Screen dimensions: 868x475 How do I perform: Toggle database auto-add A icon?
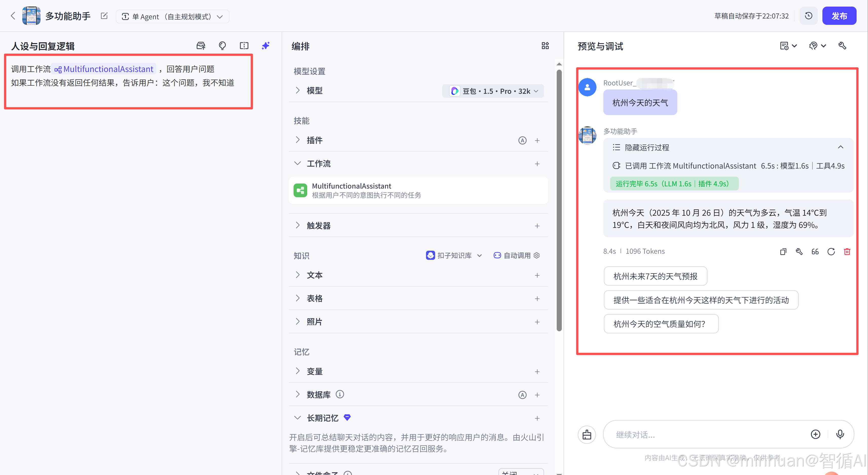(x=522, y=395)
